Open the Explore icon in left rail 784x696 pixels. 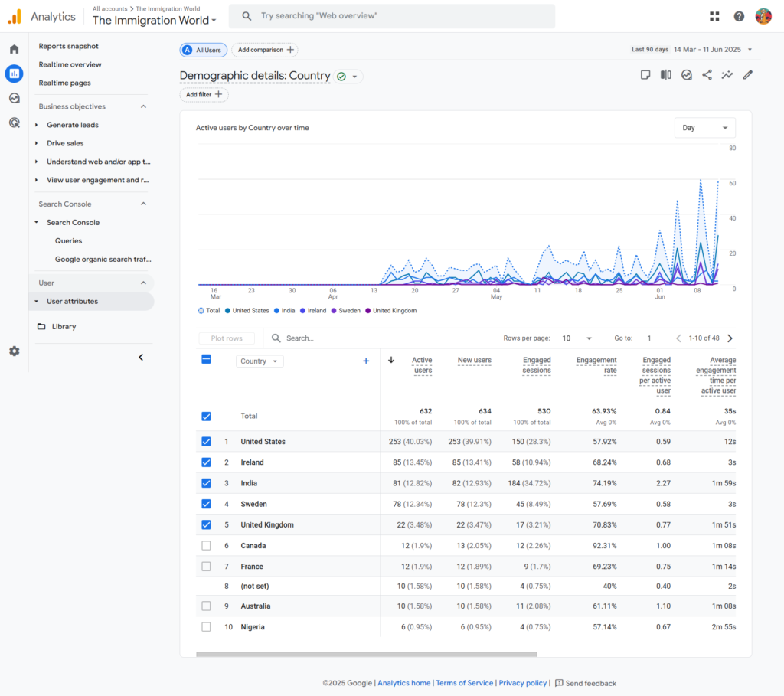pyautogui.click(x=14, y=98)
